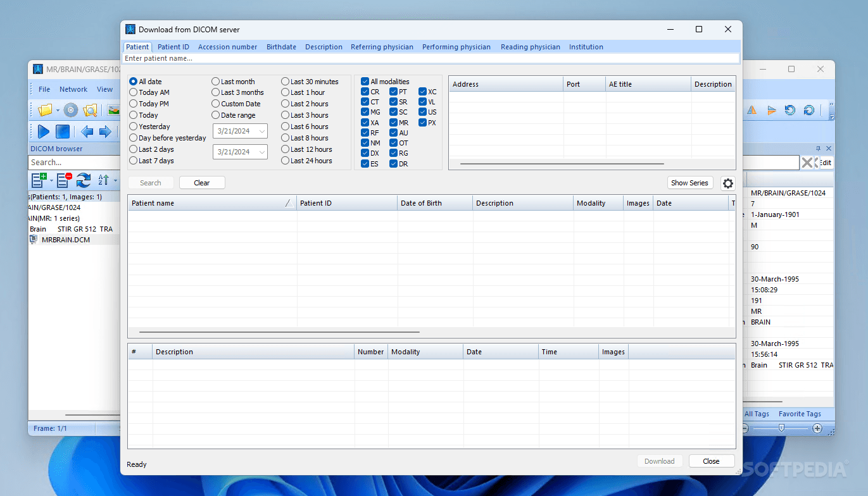The image size is (868, 496).
Task: Click the DICOM browser Search field
Action: click(x=75, y=163)
